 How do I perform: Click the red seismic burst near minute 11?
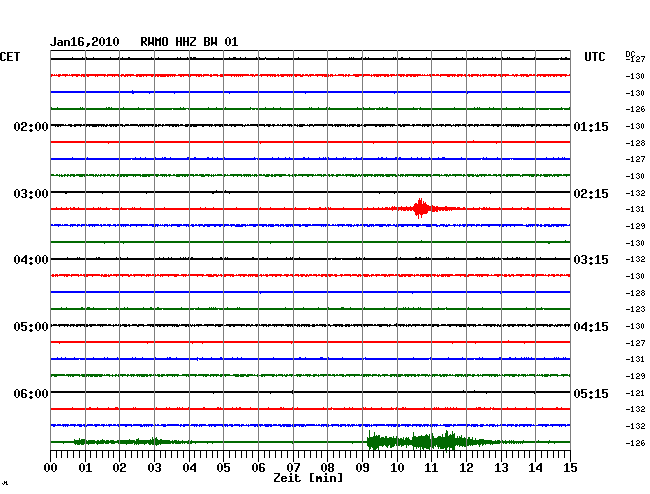click(421, 208)
